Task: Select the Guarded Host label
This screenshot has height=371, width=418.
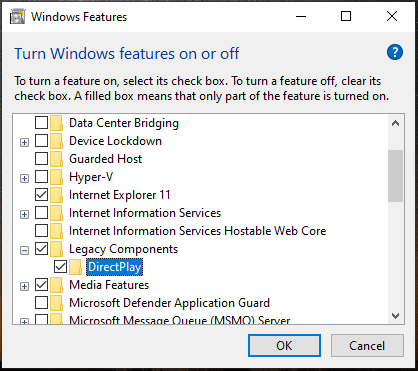Action: pos(106,159)
